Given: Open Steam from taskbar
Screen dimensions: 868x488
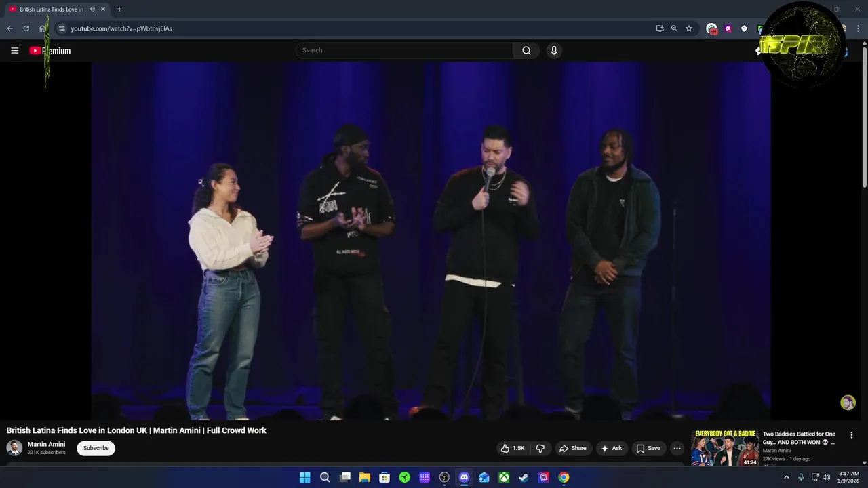Looking at the screenshot, I should [x=524, y=477].
